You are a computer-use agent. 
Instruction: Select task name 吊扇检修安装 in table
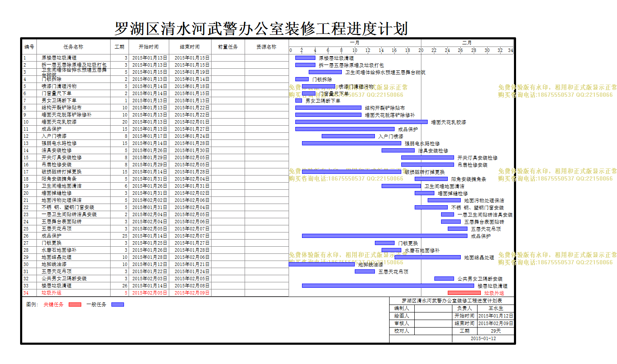point(56,165)
